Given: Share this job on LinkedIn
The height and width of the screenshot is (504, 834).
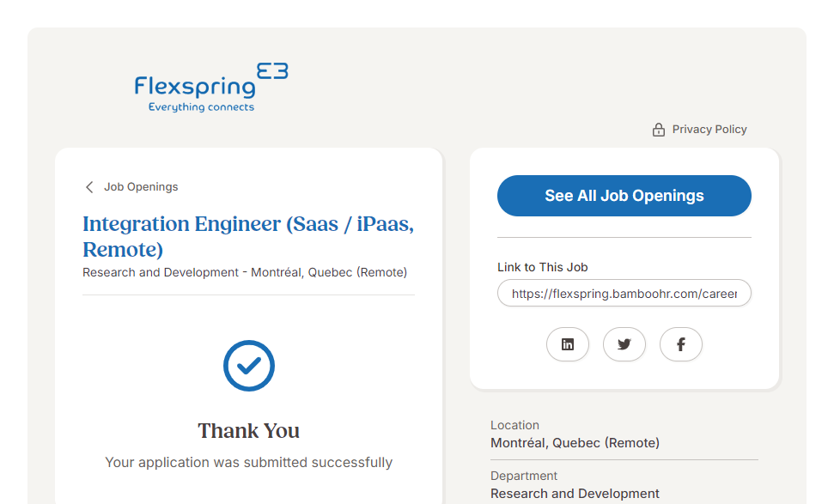Looking at the screenshot, I should (x=568, y=344).
